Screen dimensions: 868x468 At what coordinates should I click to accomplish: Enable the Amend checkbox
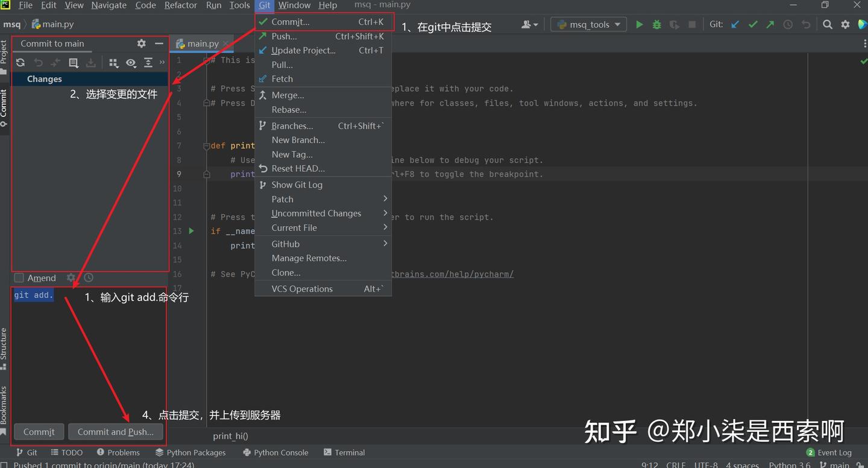point(19,277)
